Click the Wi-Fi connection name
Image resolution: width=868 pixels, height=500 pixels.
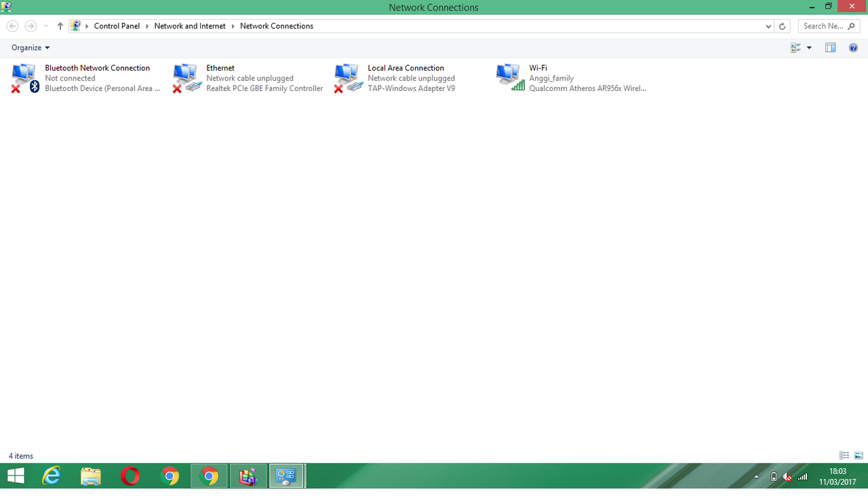[538, 68]
